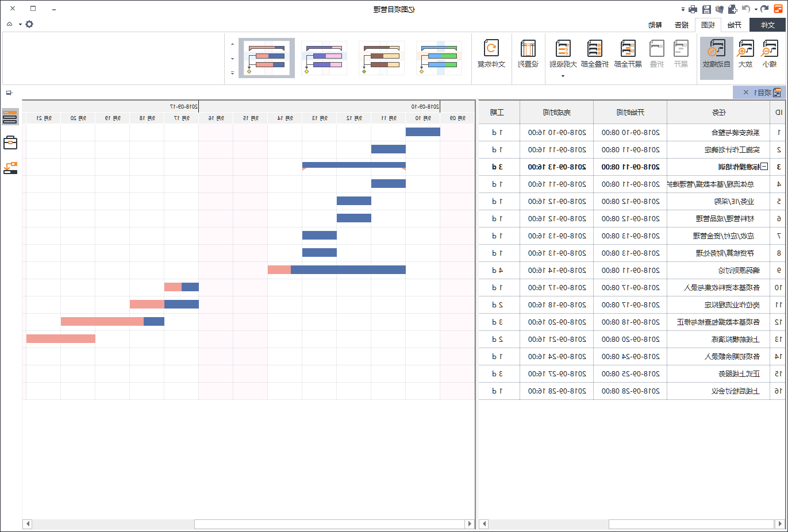
Task: Click the save floppy disk icon
Action: (706, 9)
